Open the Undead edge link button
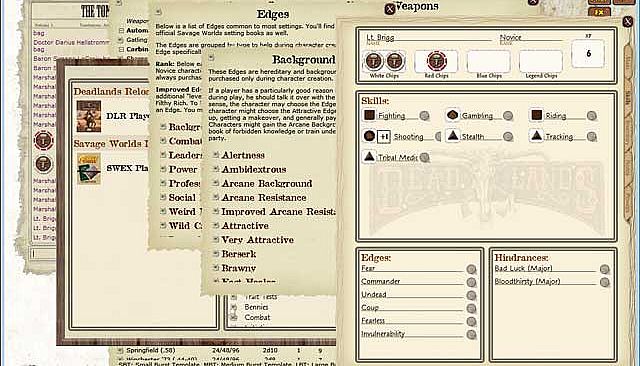 click(471, 295)
